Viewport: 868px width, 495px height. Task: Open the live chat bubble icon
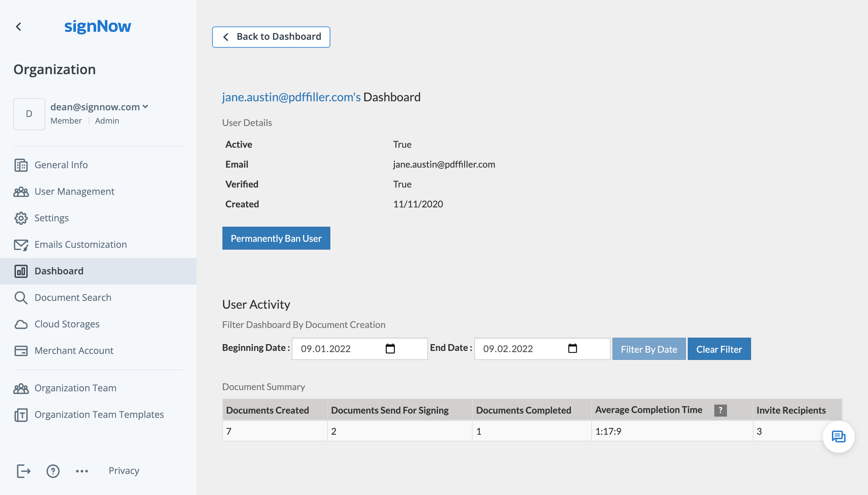[x=838, y=437]
